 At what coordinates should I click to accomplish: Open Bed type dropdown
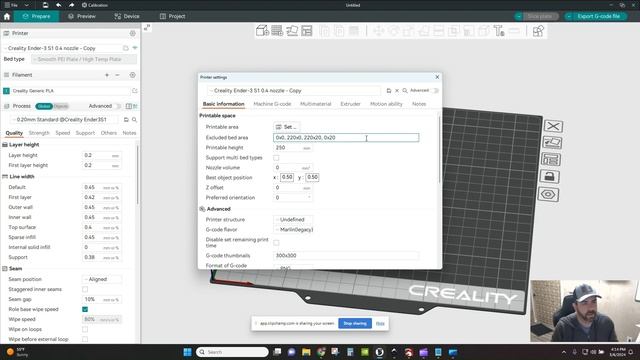tap(84, 59)
